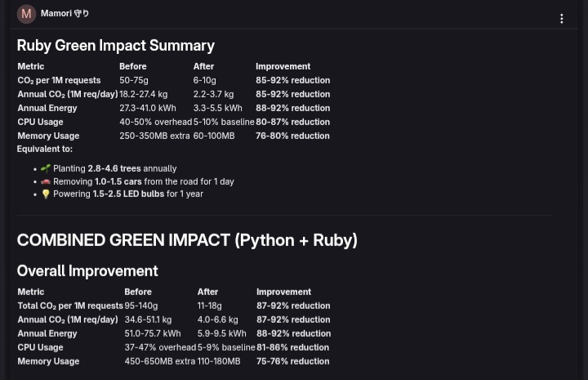Viewport: 588px width, 380px height.
Task: Select the Ruby Green Impact Summary heading
Action: coord(116,46)
